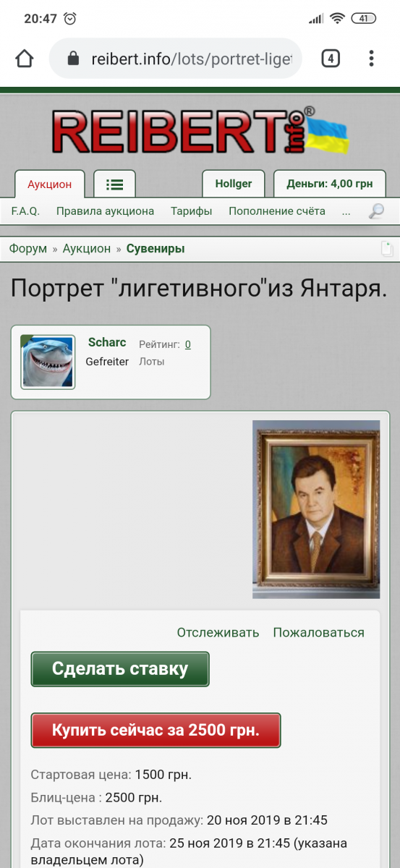Open the list view icon tab
The width and height of the screenshot is (400, 868).
tap(114, 184)
